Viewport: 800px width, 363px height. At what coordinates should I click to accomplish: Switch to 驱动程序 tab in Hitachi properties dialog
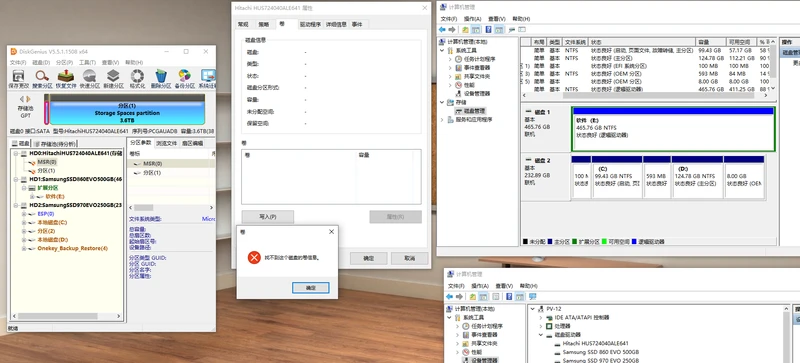pyautogui.click(x=310, y=24)
